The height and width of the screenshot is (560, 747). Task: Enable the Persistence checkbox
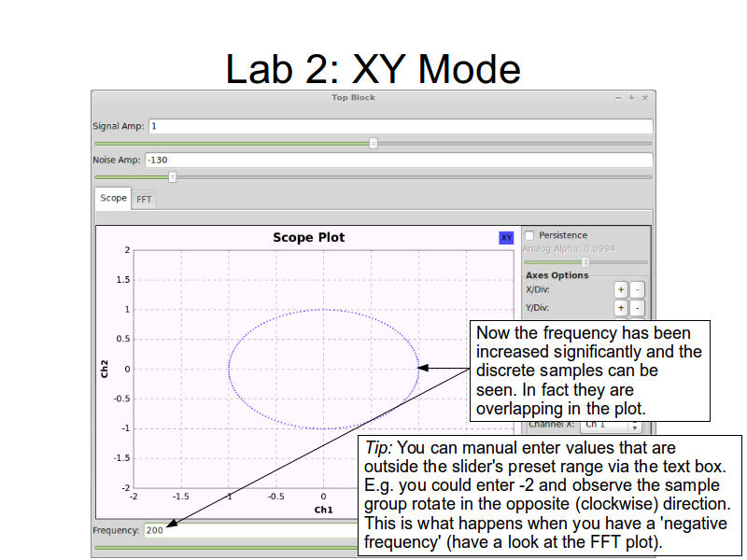[x=529, y=235]
